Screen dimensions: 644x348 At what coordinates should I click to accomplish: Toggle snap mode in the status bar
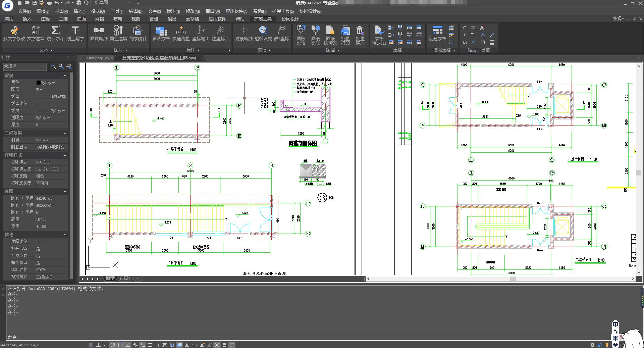[91, 345]
